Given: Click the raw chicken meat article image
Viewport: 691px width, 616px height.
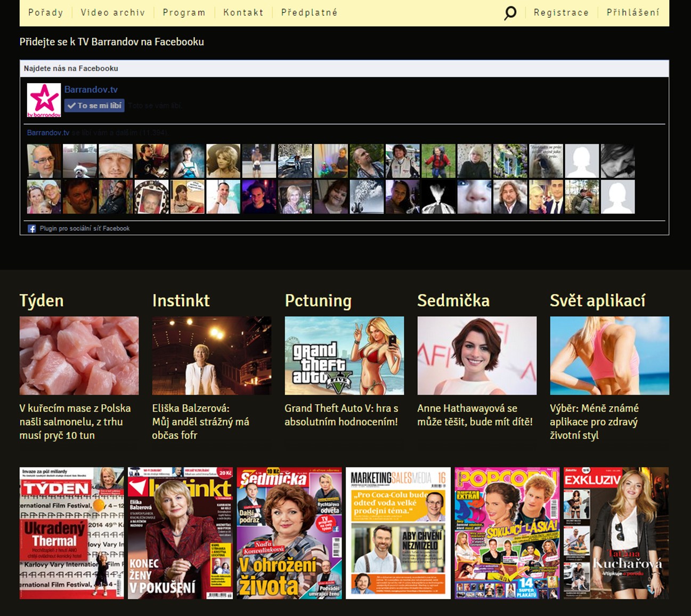Looking at the screenshot, I should click(79, 356).
